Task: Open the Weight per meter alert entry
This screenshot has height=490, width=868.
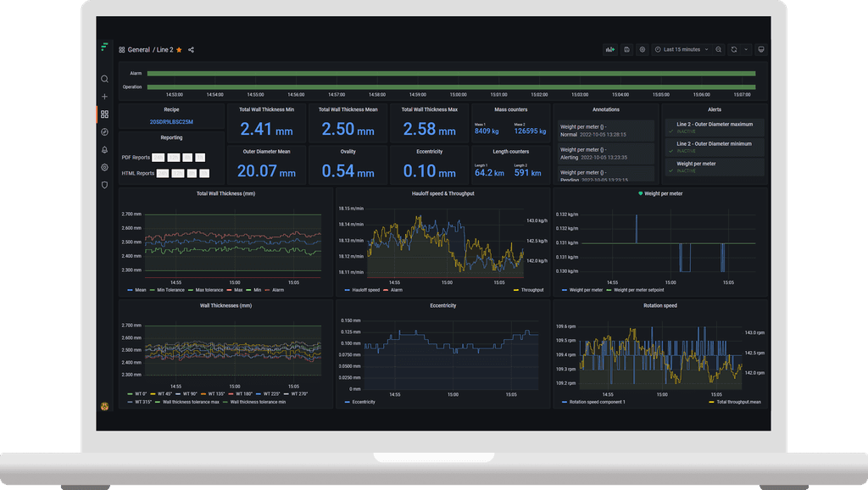Action: 715,167
